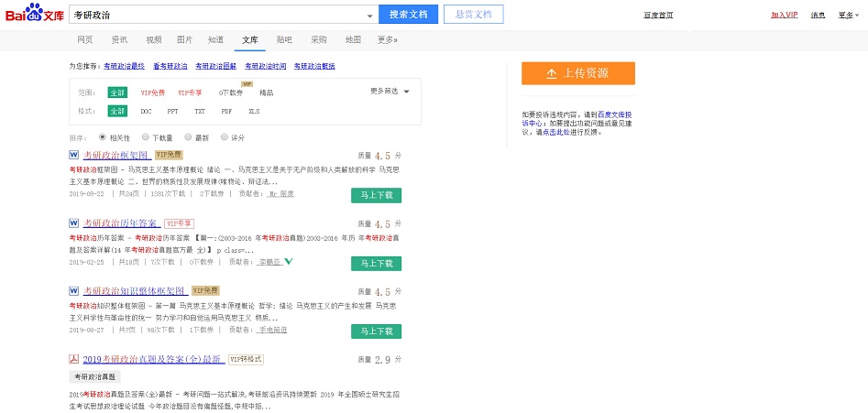868x413 pixels.
Task: Open 百度首页 link
Action: pos(658,16)
